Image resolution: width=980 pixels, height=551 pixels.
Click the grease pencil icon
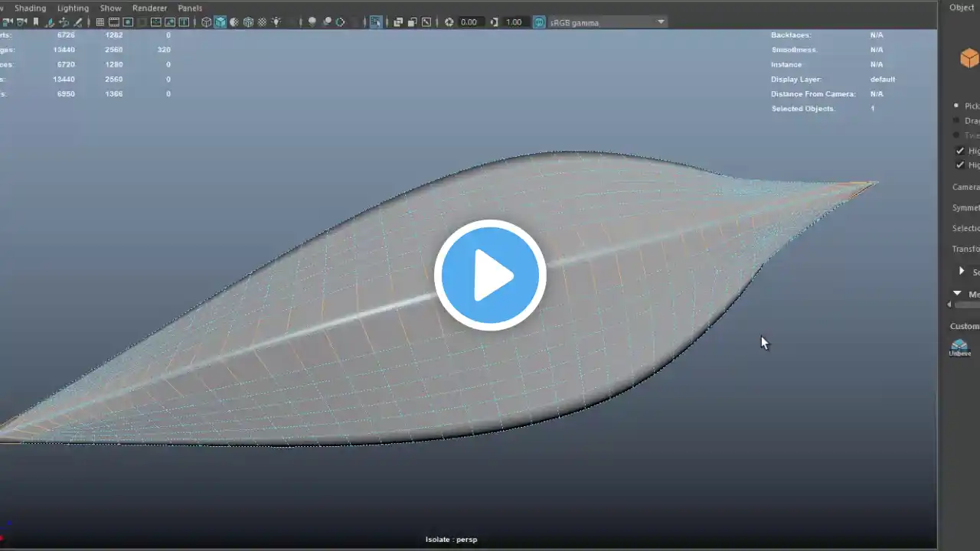click(x=77, y=22)
